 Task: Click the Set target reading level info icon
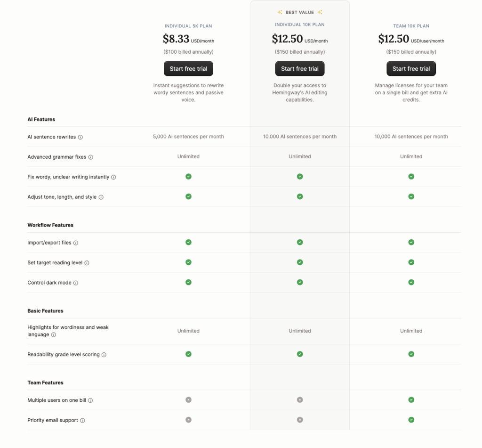pyautogui.click(x=86, y=263)
